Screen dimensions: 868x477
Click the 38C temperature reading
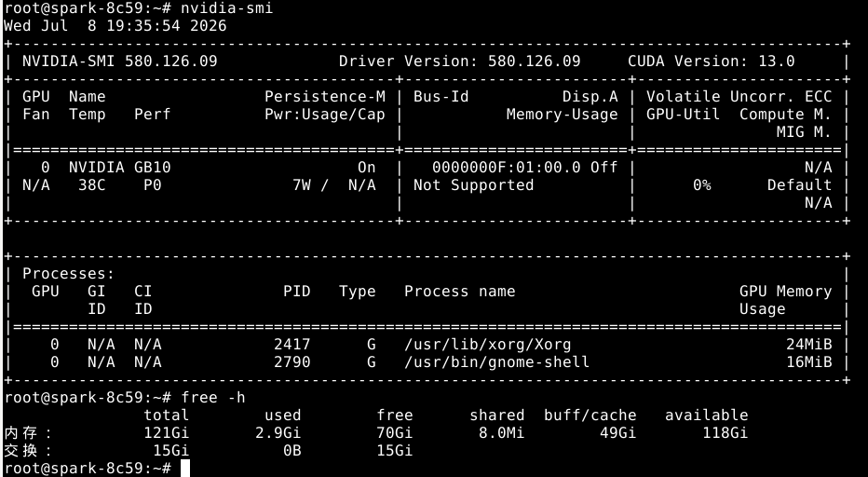coord(92,185)
